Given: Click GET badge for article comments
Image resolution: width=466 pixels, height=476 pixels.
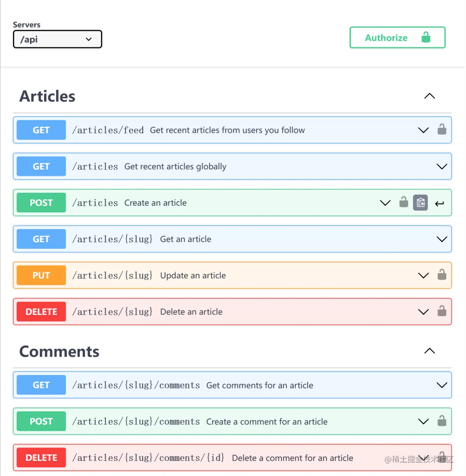Looking at the screenshot, I should pyautogui.click(x=41, y=385).
